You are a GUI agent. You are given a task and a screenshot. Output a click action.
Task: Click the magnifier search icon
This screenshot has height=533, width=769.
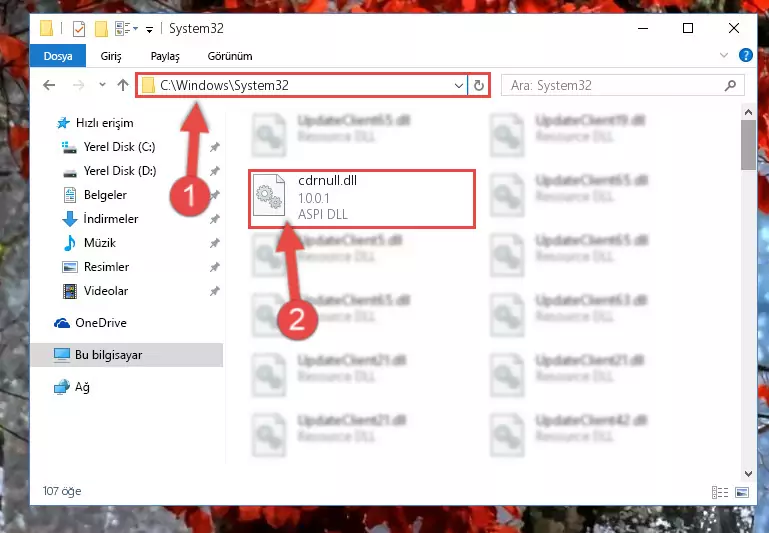pyautogui.click(x=730, y=86)
